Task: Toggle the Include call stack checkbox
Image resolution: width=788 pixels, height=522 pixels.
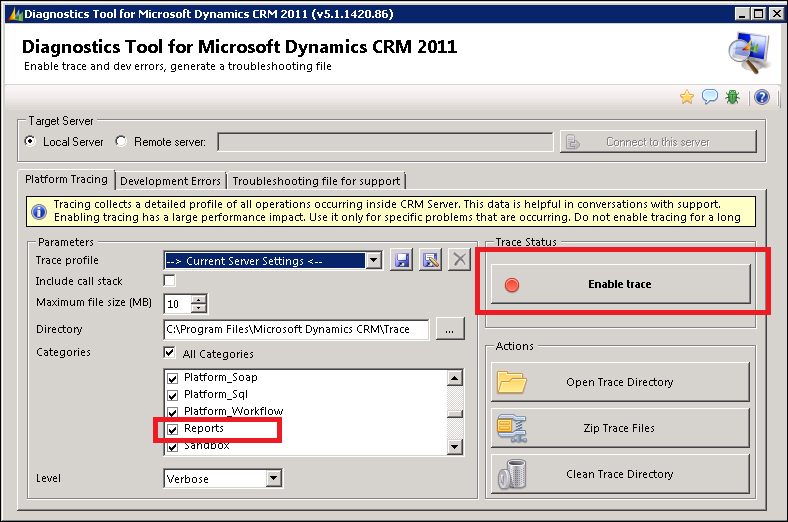Action: pos(170,281)
